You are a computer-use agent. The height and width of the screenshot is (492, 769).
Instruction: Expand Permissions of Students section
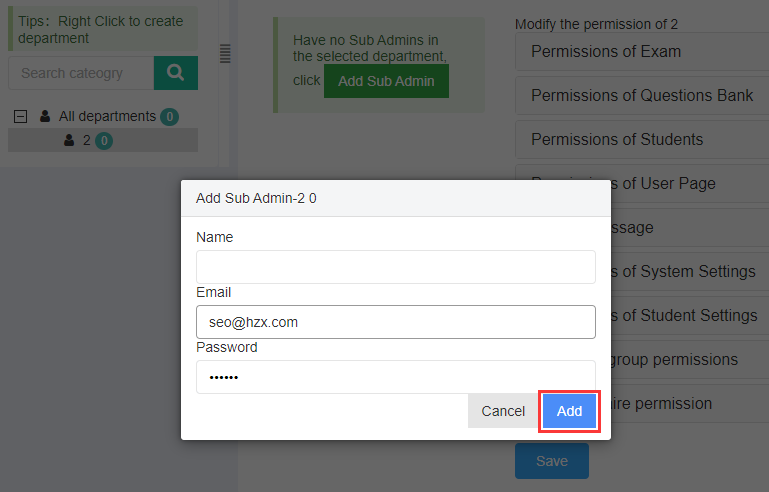click(642, 139)
